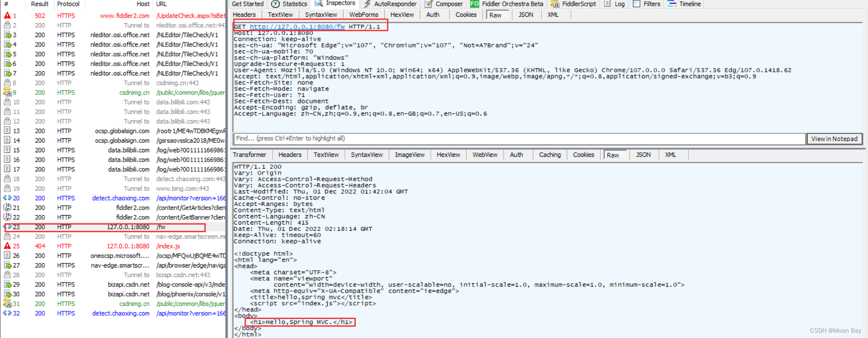
Task: Select response JSON tab
Action: coord(643,155)
